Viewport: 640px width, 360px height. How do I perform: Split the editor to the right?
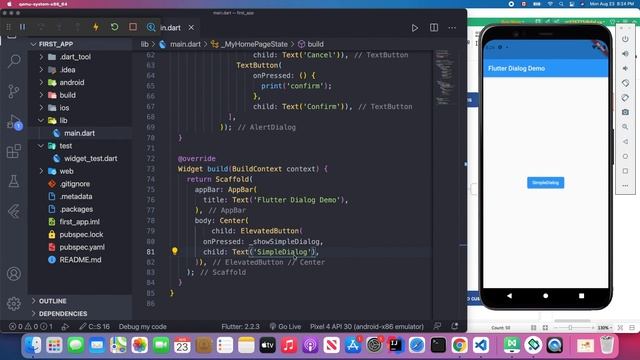point(434,27)
